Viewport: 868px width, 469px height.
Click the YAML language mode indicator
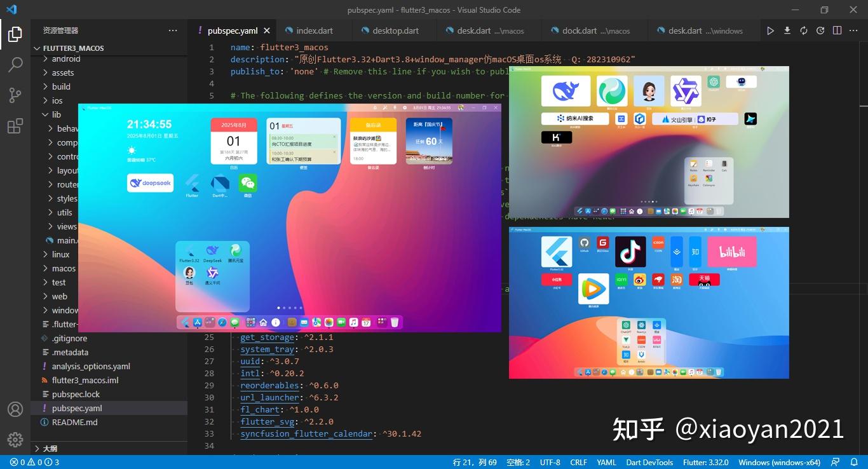click(x=606, y=463)
